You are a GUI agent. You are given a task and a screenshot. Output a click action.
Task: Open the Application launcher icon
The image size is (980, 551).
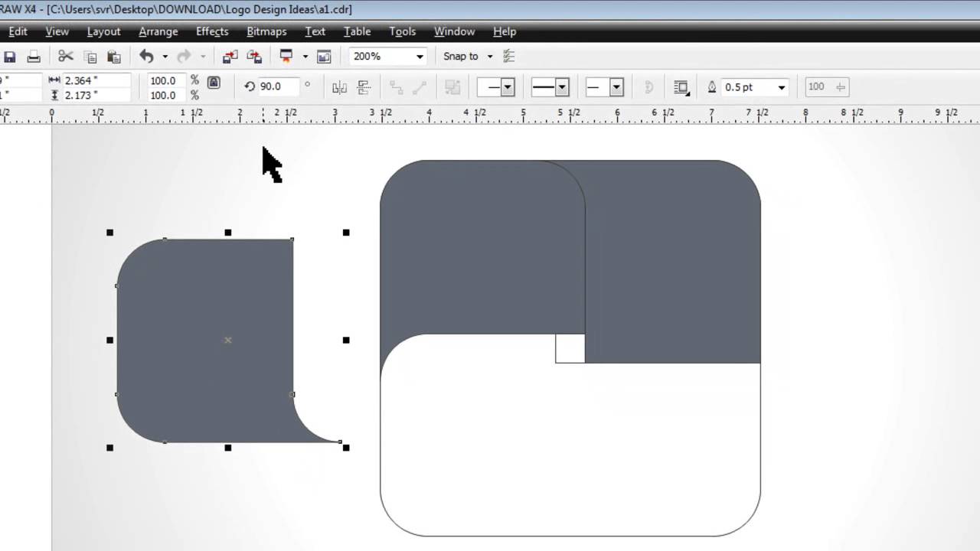(287, 56)
